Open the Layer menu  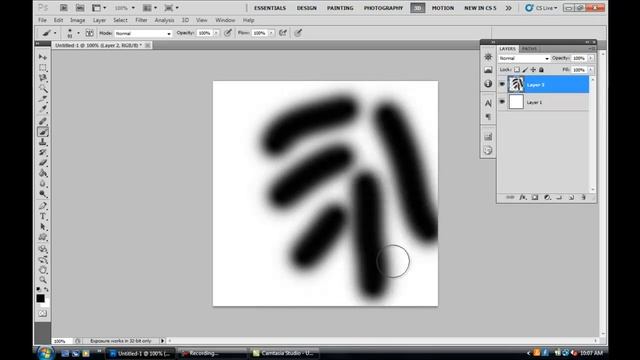(99, 20)
